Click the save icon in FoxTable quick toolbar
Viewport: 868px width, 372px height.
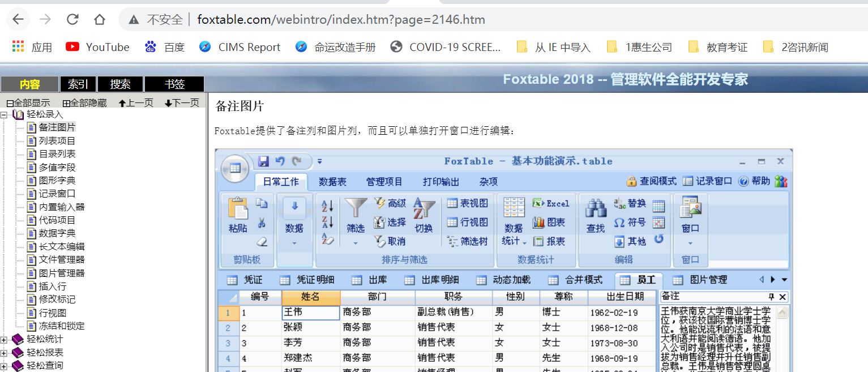click(263, 161)
